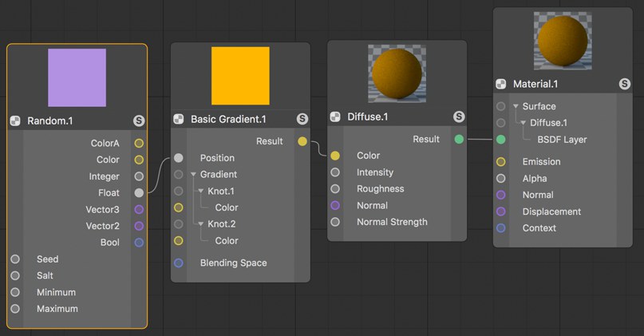644x336 pixels.
Task: Click the sphere preview thumbnail of Material.1
Action: 563,40
